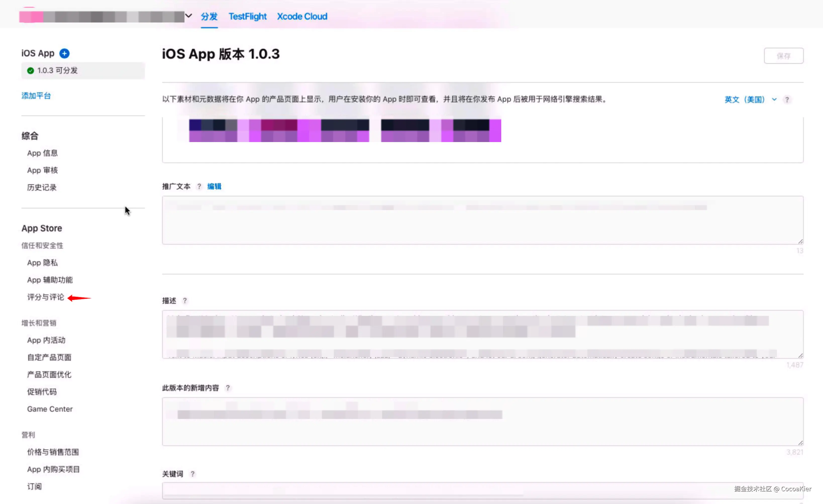The height and width of the screenshot is (504, 823).
Task: Click help icon beside language selector
Action: click(x=787, y=100)
